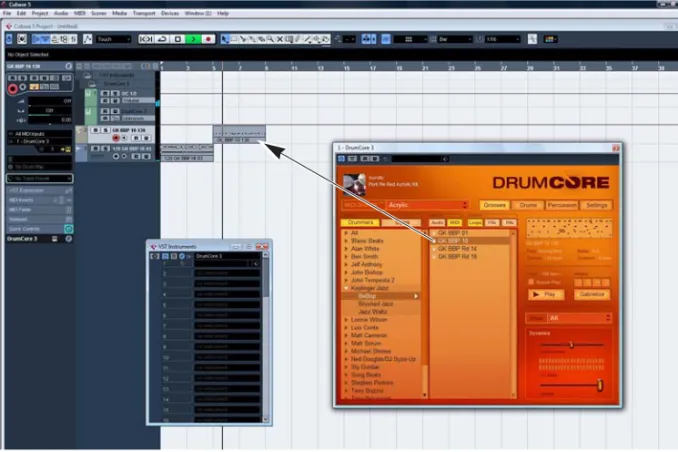The width and height of the screenshot is (678, 452).
Task: Click the green Play transport button
Action: [193, 39]
